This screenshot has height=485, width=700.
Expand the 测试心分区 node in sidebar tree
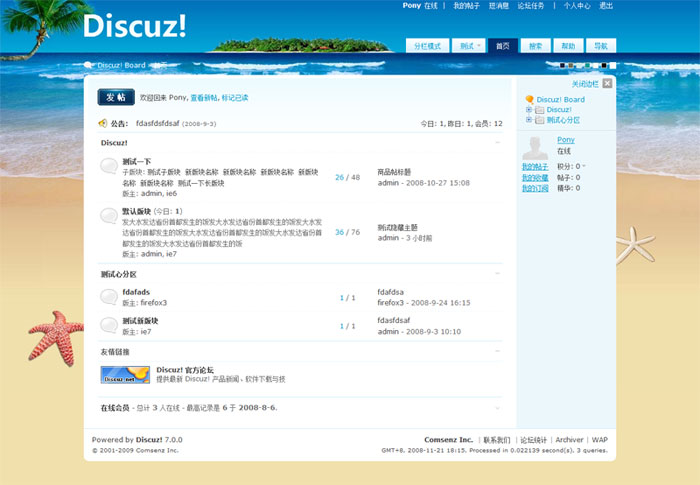tap(529, 120)
